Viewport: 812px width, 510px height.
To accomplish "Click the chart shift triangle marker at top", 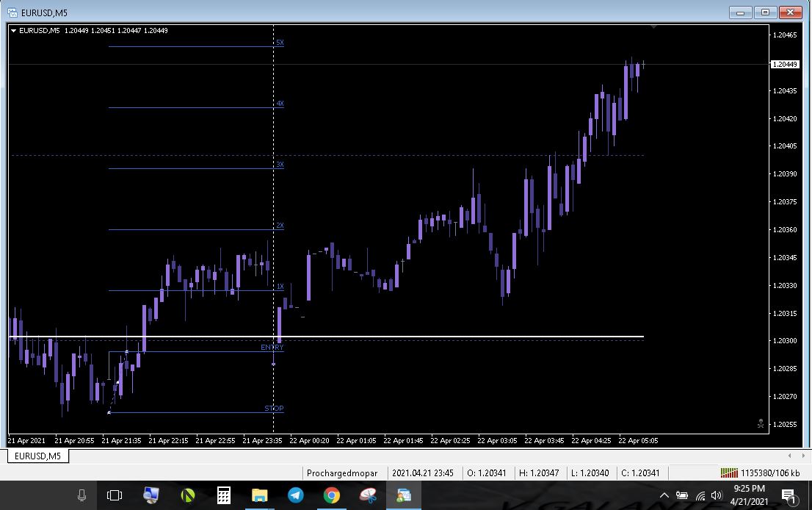I will point(653,28).
